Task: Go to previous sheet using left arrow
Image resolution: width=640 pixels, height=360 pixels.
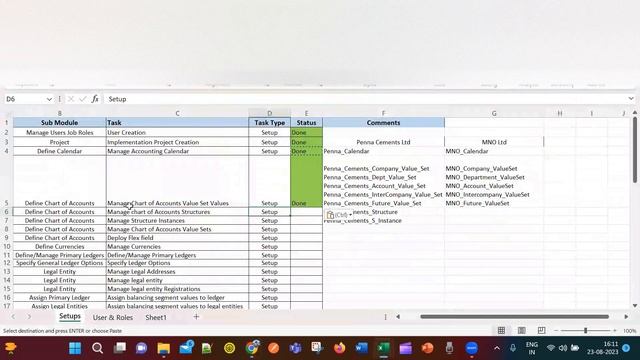Action: (13, 317)
